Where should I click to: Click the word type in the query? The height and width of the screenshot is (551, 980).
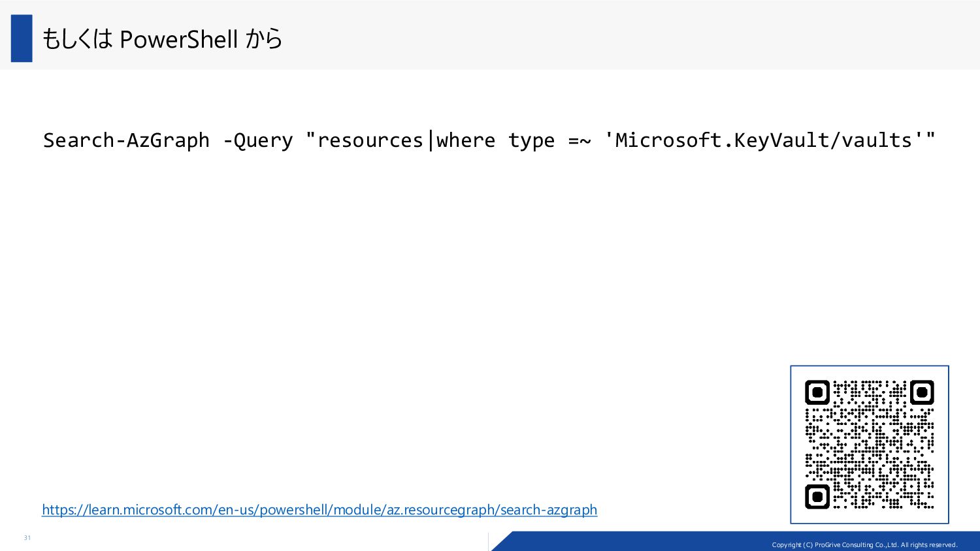pos(531,141)
